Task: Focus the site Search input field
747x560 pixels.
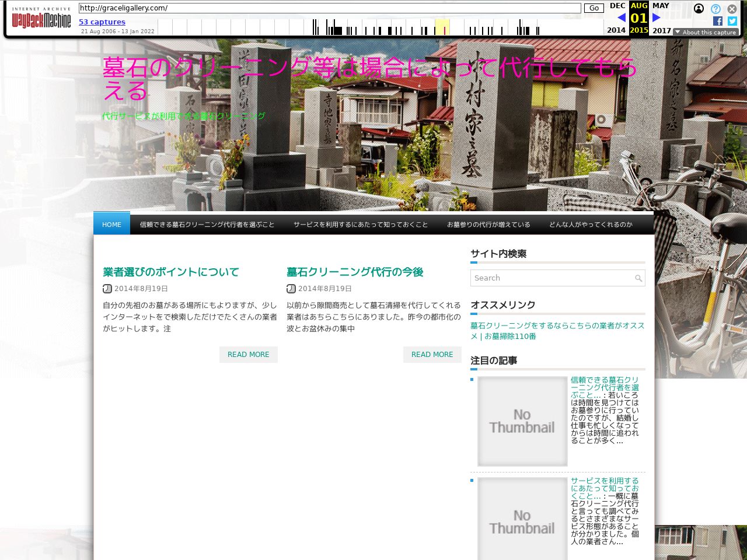Action: coord(551,278)
